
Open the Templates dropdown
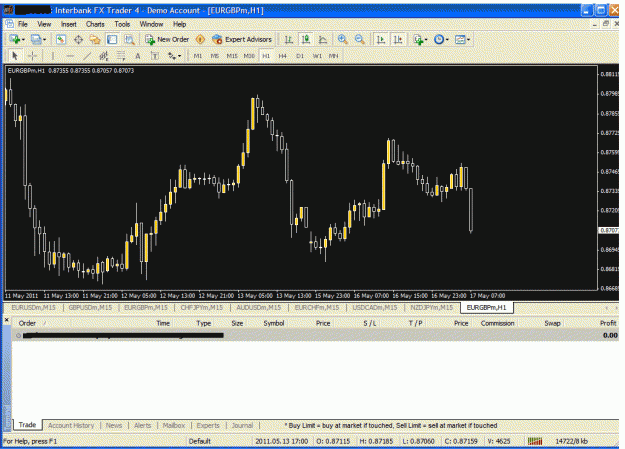[x=462, y=39]
